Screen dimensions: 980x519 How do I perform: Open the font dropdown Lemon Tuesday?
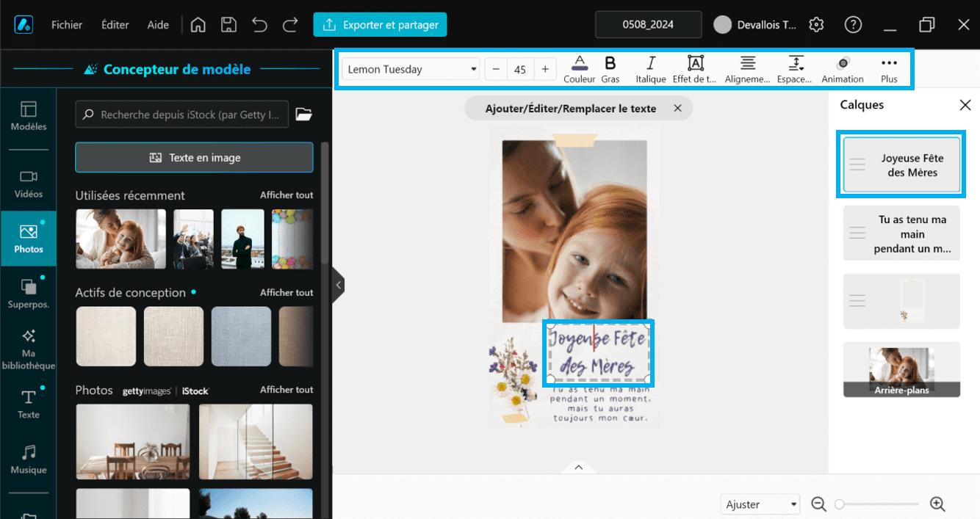click(411, 69)
